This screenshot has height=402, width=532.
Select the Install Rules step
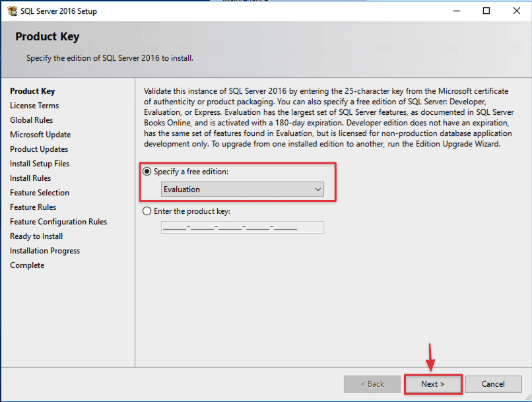30,178
